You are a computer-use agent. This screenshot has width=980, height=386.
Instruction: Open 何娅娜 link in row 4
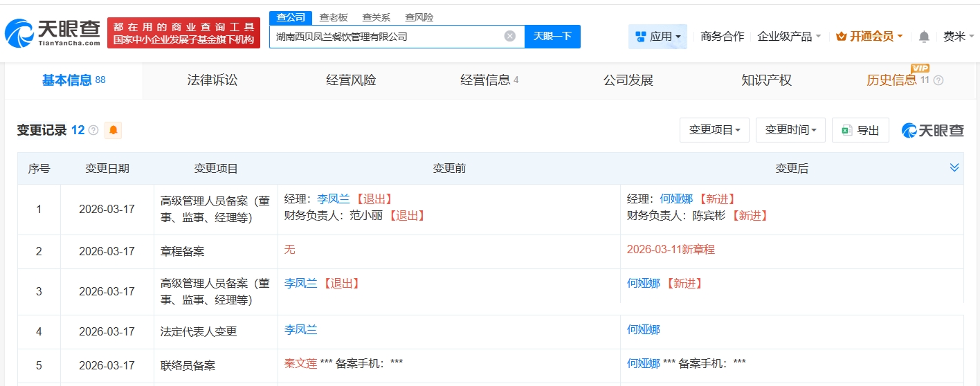[644, 330]
